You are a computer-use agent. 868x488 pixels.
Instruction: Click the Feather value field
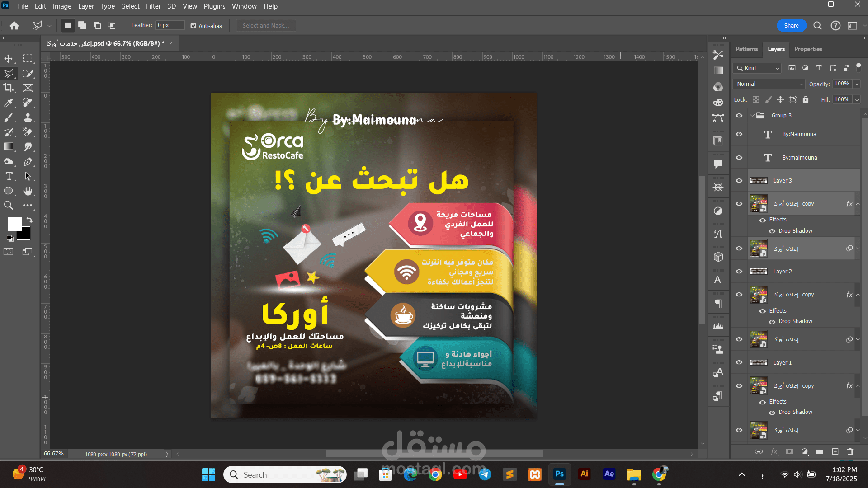(x=170, y=25)
